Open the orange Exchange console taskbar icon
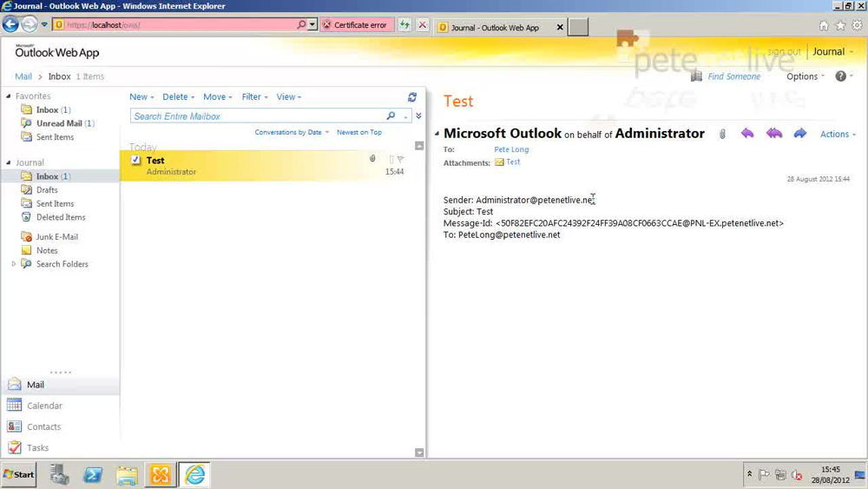 click(161, 474)
